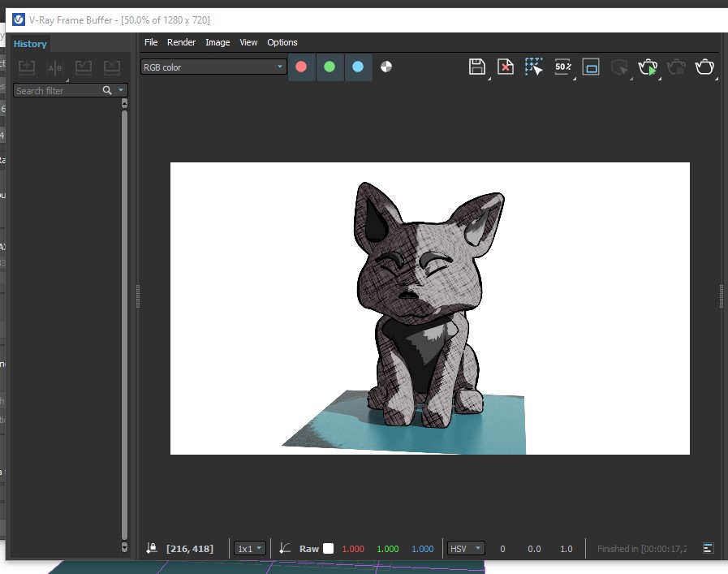Toggle the red channel display

coord(301,67)
